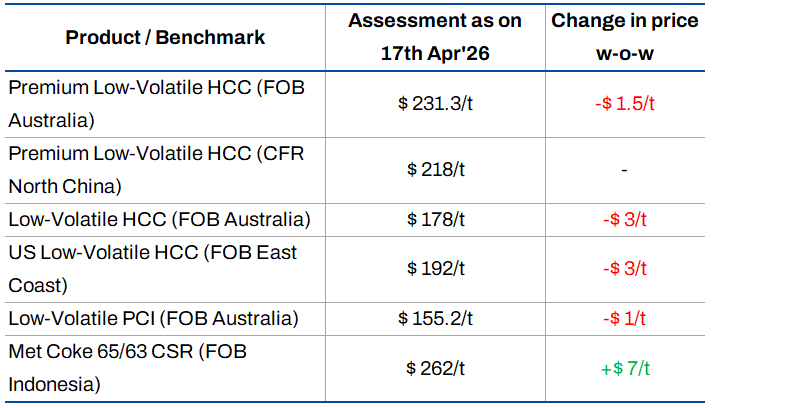Click the Assessment as on 17th Apr'26 header
Image resolution: width=800 pixels, height=408 pixels.
pyautogui.click(x=436, y=36)
